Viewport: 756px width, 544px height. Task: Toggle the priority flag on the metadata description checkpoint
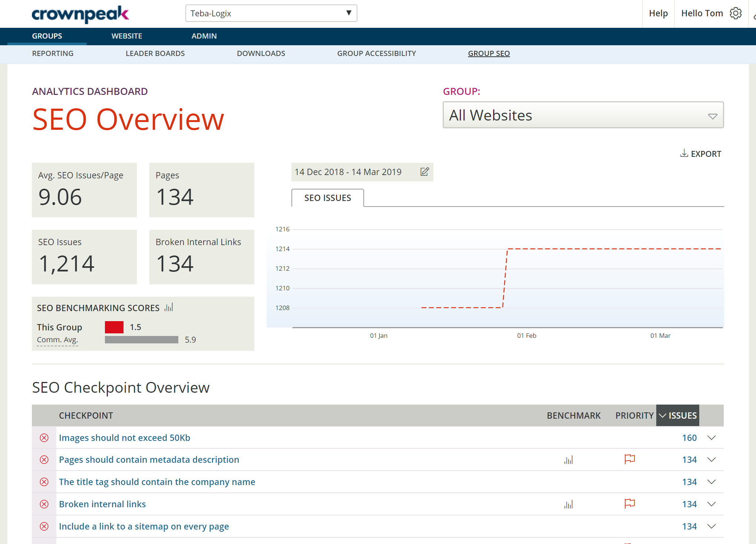coord(629,459)
